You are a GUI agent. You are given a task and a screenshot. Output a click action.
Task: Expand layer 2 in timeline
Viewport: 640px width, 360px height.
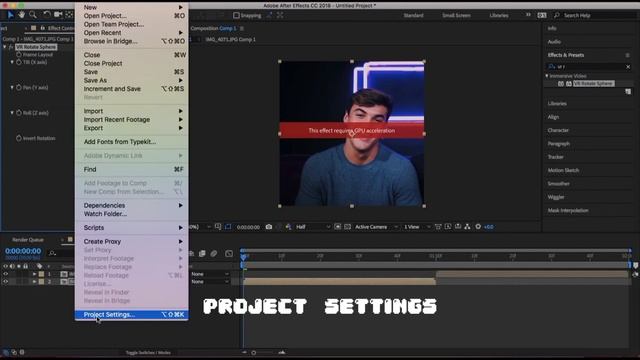point(35,282)
